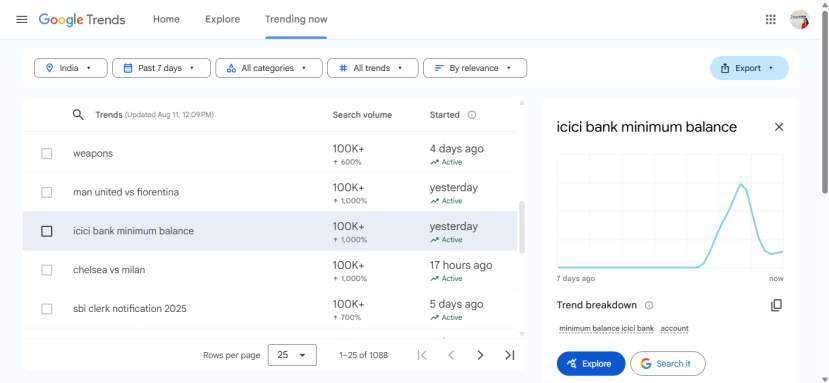The height and width of the screenshot is (383, 829).
Task: Click the 17 hours ago started value
Action: (461, 266)
